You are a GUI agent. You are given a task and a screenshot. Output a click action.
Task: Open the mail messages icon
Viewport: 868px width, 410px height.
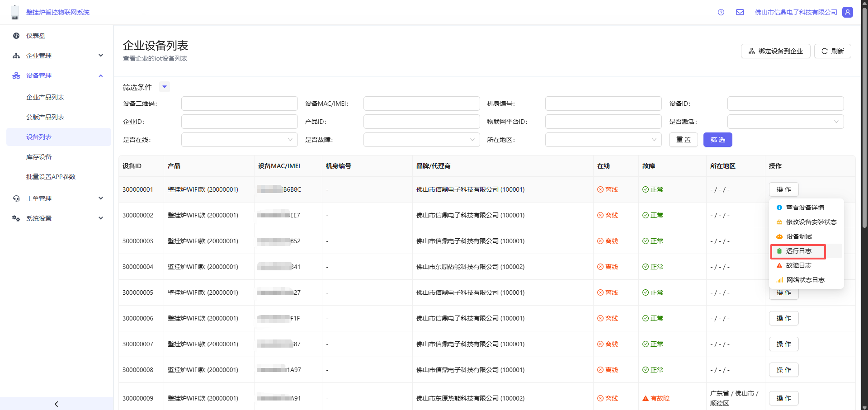tap(740, 12)
